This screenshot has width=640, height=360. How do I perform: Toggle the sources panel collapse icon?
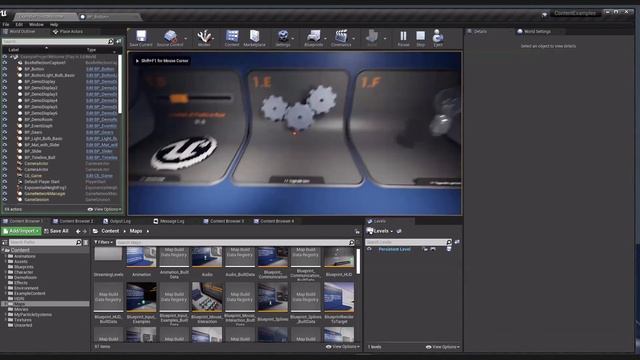pyautogui.click(x=4, y=242)
